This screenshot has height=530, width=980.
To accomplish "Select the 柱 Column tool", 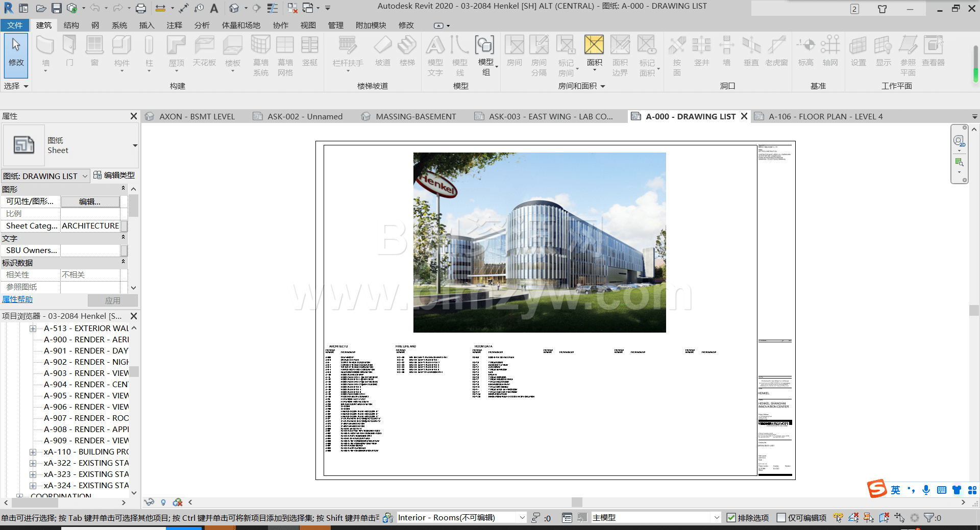I will pos(149,52).
